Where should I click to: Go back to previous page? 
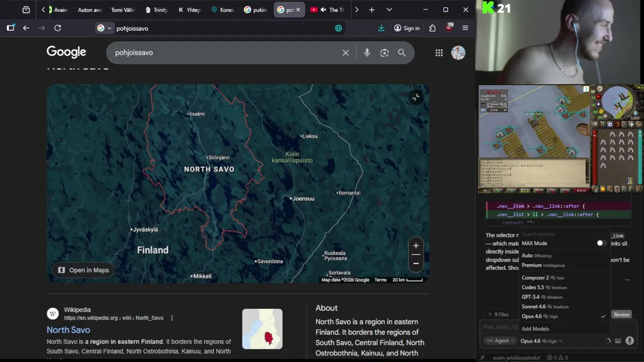coord(26,28)
